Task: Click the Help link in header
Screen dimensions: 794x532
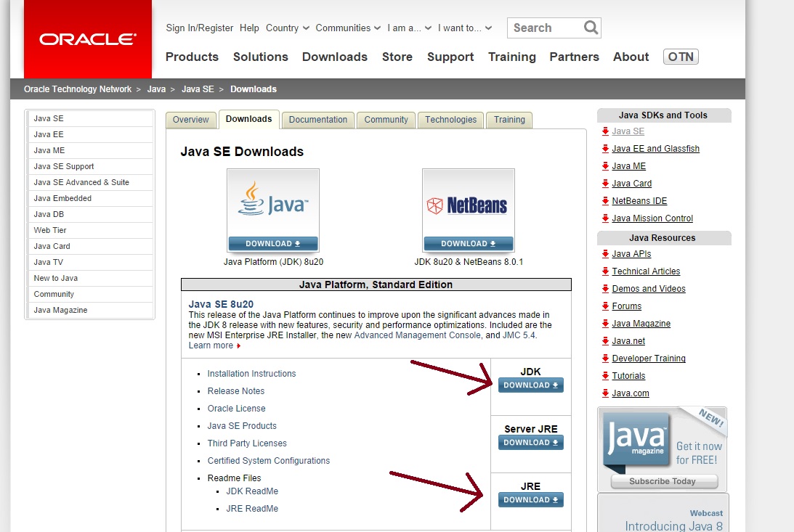Action: coord(249,28)
